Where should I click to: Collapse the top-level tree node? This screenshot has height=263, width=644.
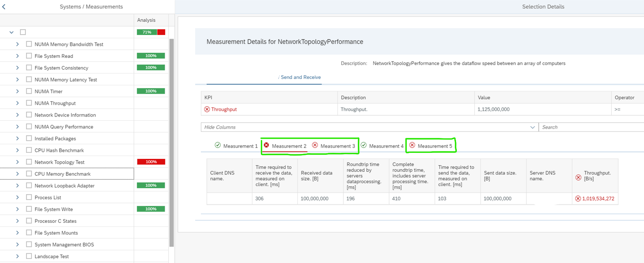pos(11,32)
